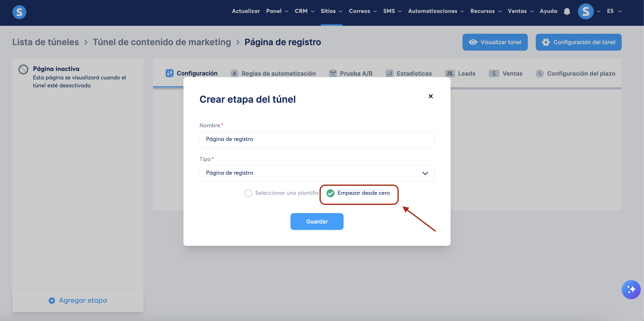
Task: Open the AI assistant sparkle button
Action: (x=631, y=289)
